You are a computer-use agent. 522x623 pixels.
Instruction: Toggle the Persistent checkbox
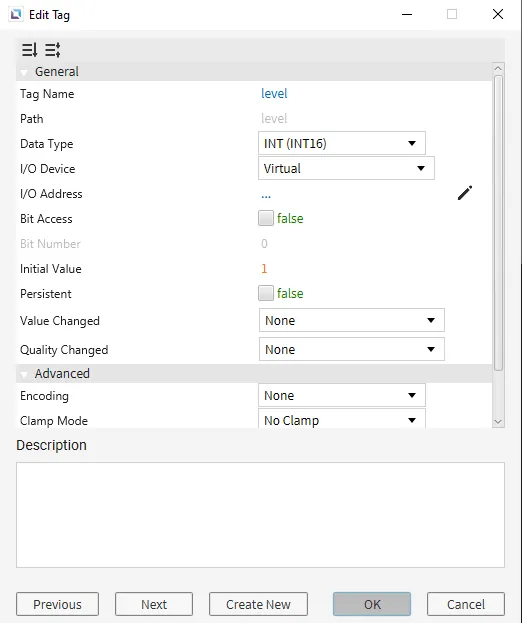(x=266, y=293)
